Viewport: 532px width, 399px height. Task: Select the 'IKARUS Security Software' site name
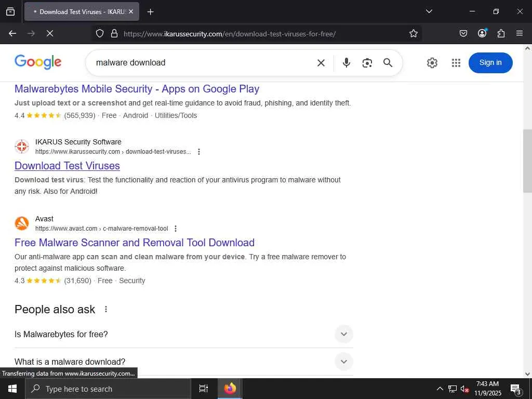tap(78, 142)
